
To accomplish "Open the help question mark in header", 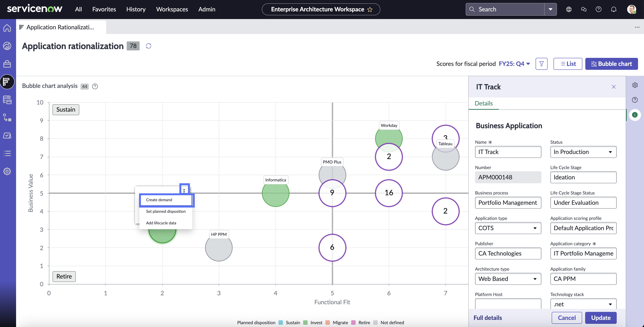I will (599, 9).
